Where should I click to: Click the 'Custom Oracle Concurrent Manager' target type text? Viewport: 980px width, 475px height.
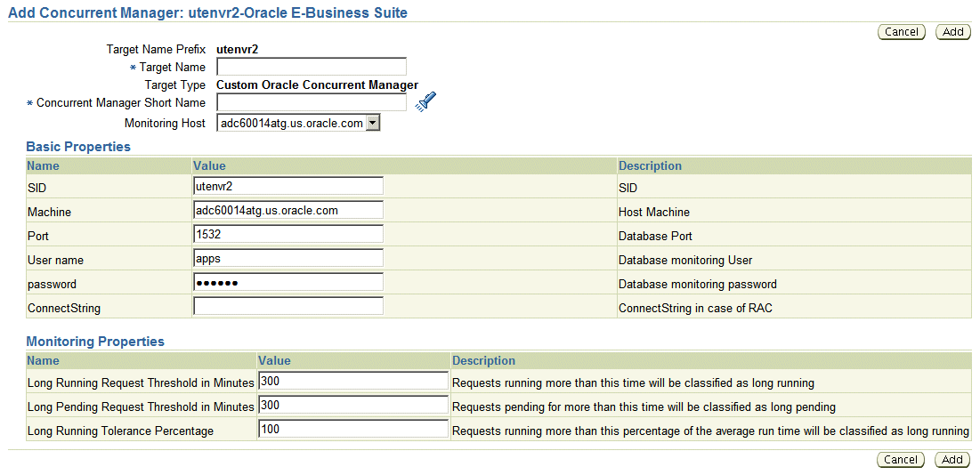(x=318, y=85)
